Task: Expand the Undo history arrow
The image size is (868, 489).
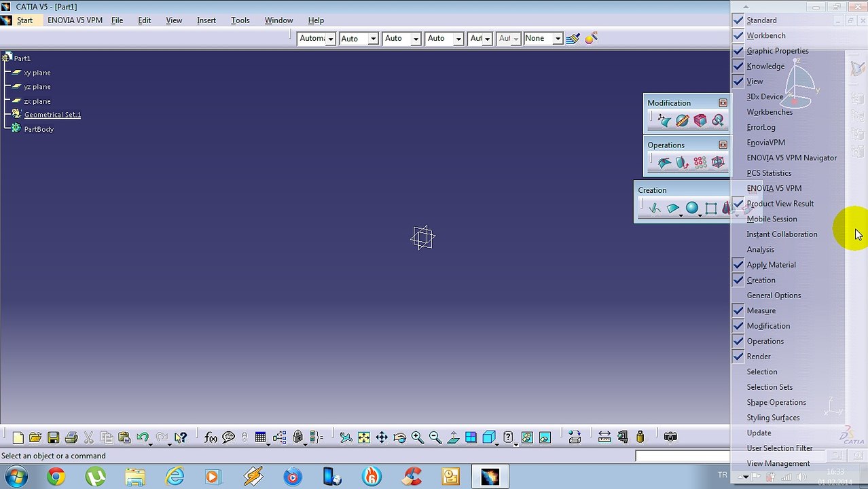Action: (150, 444)
